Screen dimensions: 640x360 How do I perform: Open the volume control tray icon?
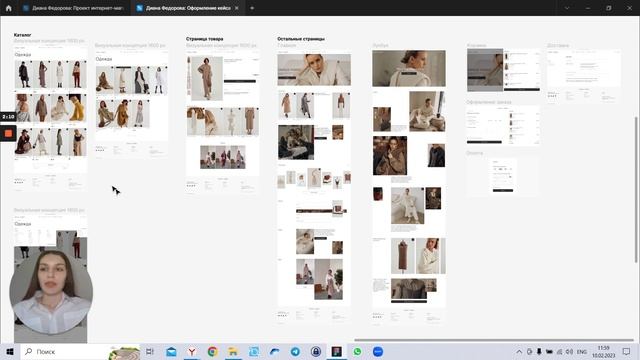(x=569, y=351)
